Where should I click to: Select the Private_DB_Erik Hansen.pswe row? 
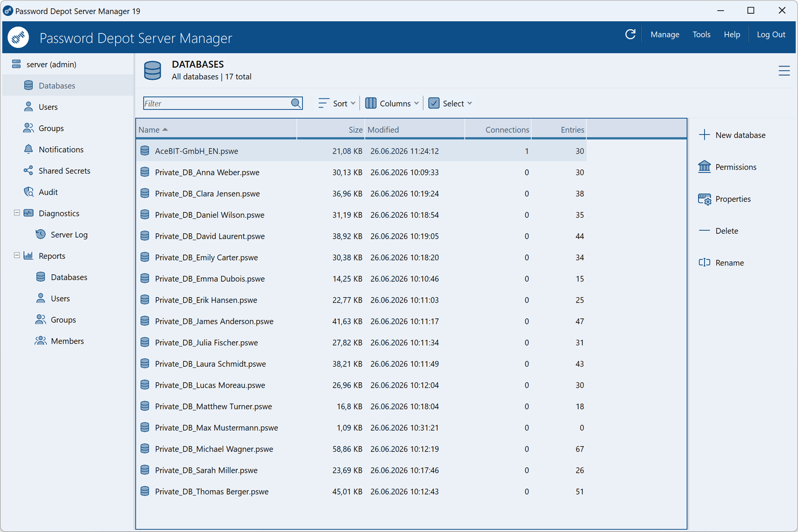point(362,300)
